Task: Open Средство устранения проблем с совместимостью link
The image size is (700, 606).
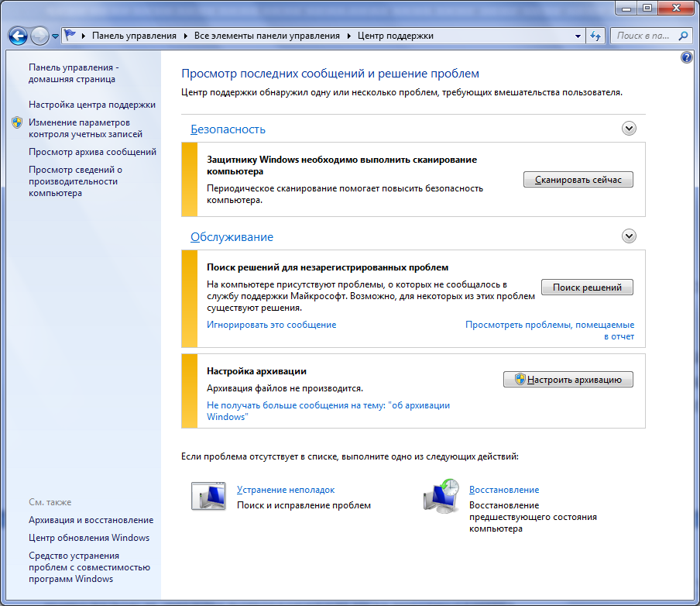Action: 89,567
